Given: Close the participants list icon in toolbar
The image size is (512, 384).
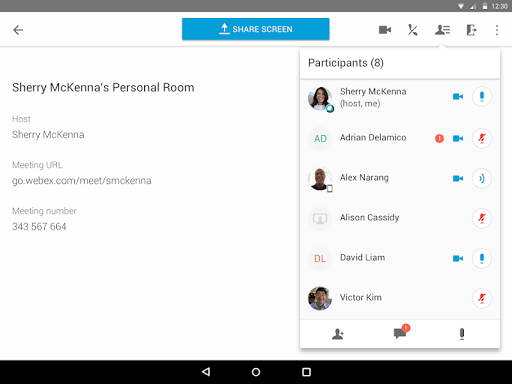Looking at the screenshot, I should [x=442, y=30].
